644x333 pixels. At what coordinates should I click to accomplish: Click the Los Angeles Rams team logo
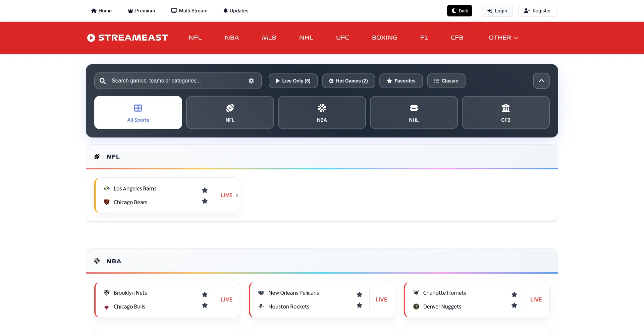[x=107, y=188]
